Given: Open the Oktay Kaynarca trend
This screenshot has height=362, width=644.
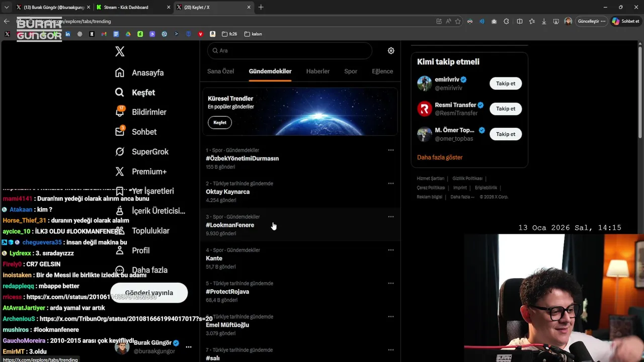Looking at the screenshot, I should pyautogui.click(x=300, y=191).
